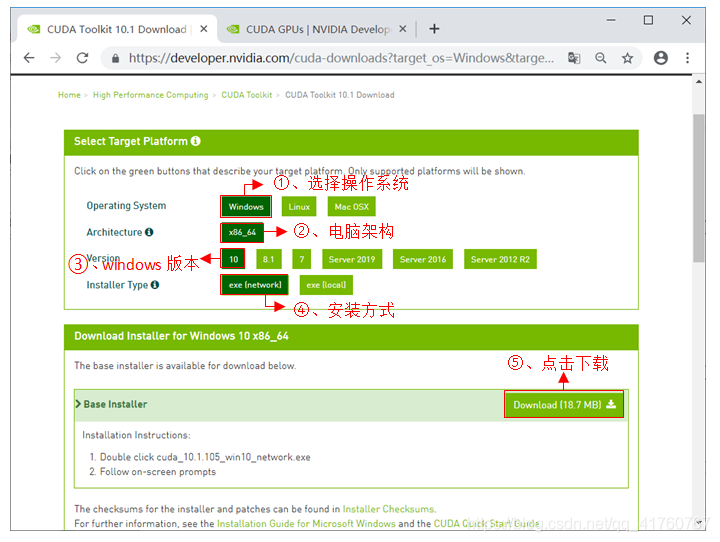The width and height of the screenshot is (720, 542).
Task: Open Installation Guide for Microsoft Windows link
Action: [x=306, y=524]
